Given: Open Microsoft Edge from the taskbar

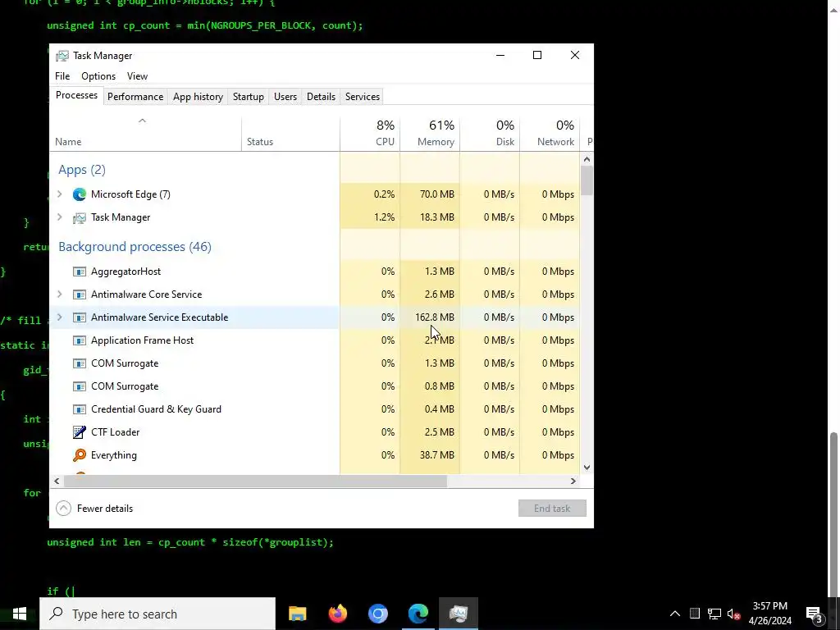Looking at the screenshot, I should click(418, 614).
